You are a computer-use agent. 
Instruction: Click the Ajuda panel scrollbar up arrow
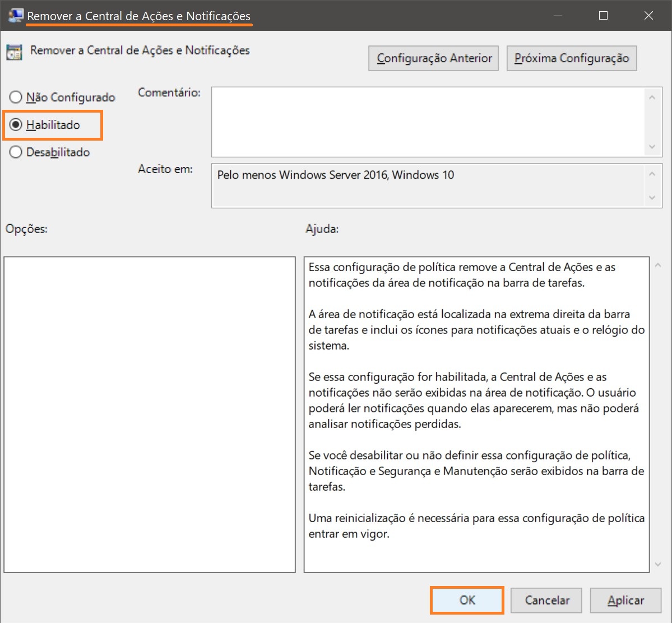pos(659,266)
